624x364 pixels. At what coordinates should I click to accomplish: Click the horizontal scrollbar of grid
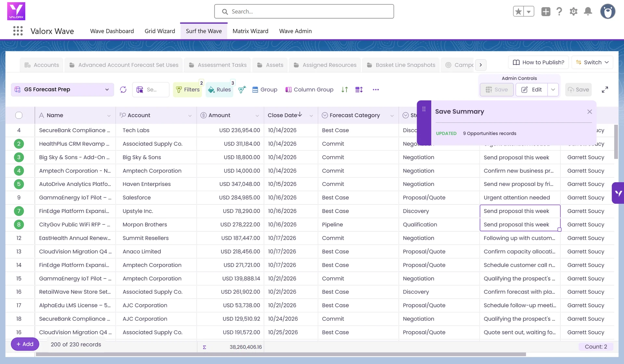pyautogui.click(x=281, y=354)
